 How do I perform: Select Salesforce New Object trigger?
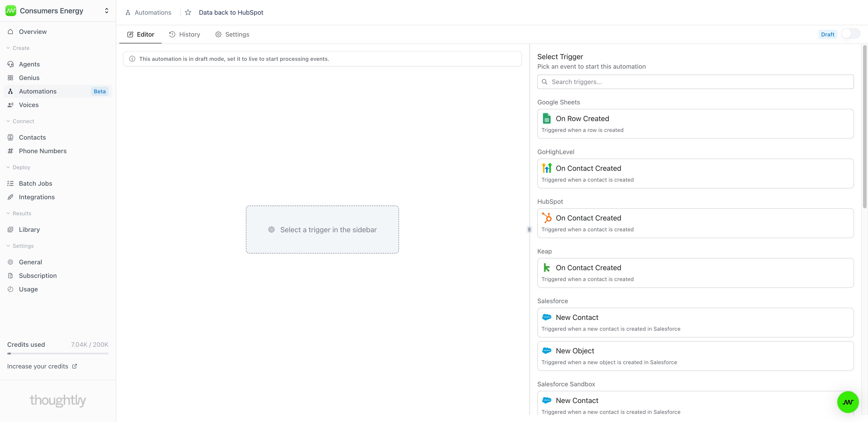695,356
